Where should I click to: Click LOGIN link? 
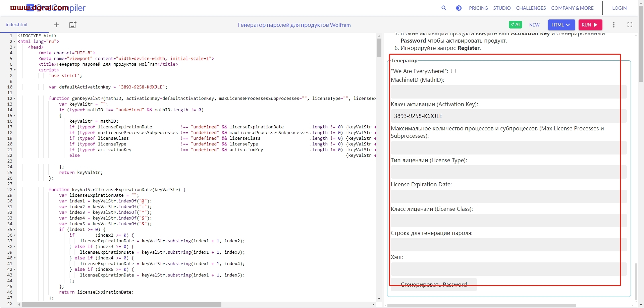pyautogui.click(x=619, y=8)
